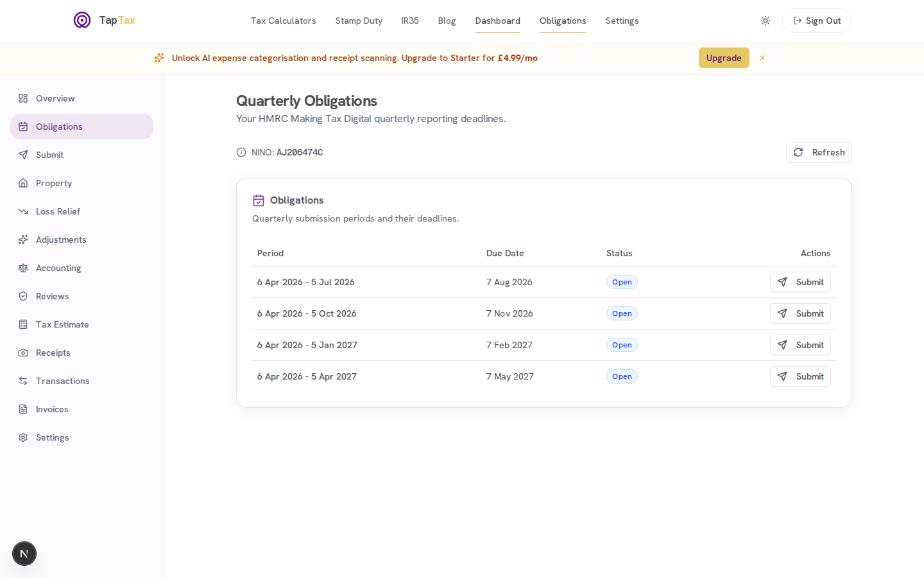This screenshot has width=924, height=578.
Task: Select Dashboard in the top navigation
Action: [497, 21]
